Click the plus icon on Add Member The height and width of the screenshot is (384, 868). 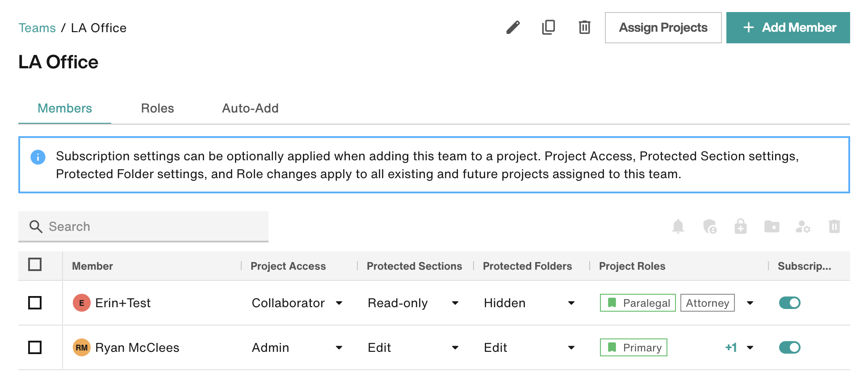click(749, 28)
